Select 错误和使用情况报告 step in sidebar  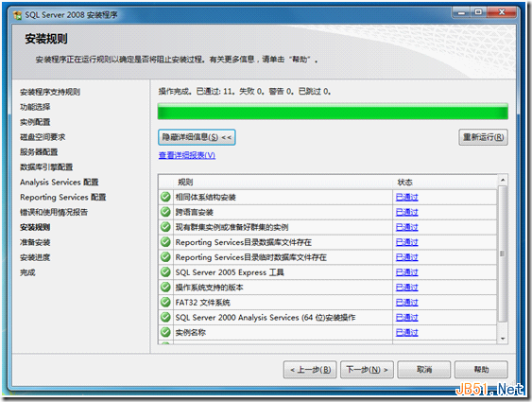click(x=54, y=212)
